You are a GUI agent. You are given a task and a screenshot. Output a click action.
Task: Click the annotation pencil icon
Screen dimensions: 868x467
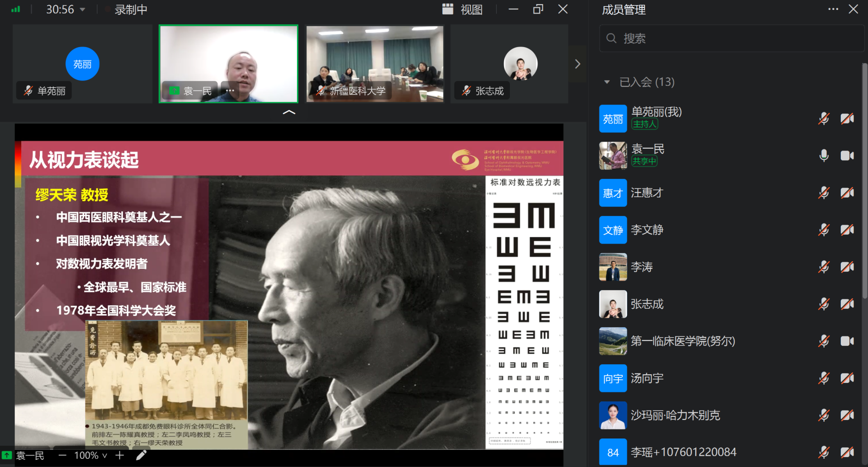141,455
